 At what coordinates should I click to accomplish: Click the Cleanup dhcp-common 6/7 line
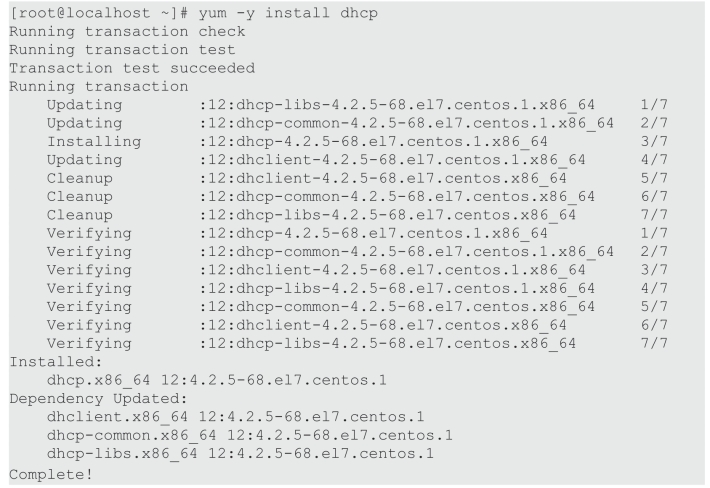click(x=357, y=196)
